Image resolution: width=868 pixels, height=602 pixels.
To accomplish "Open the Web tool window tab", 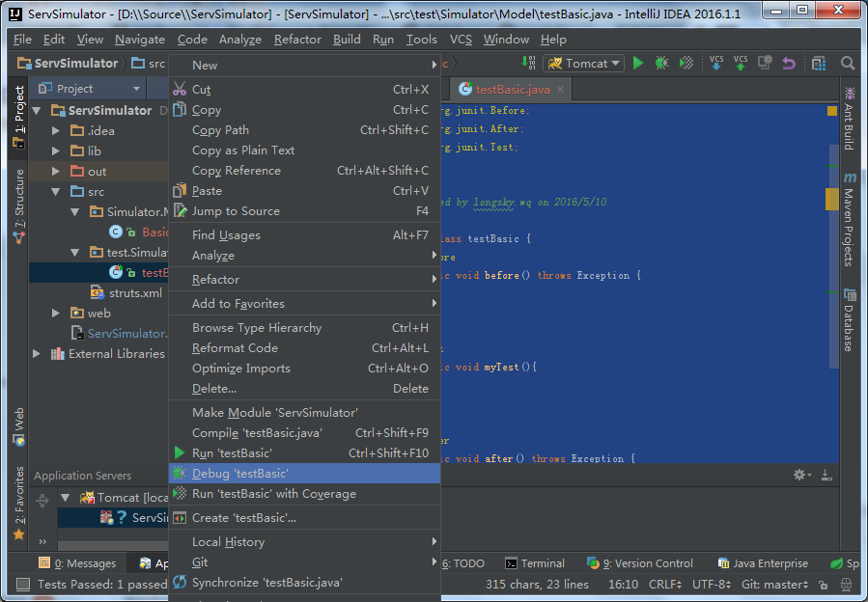I will coord(18,426).
